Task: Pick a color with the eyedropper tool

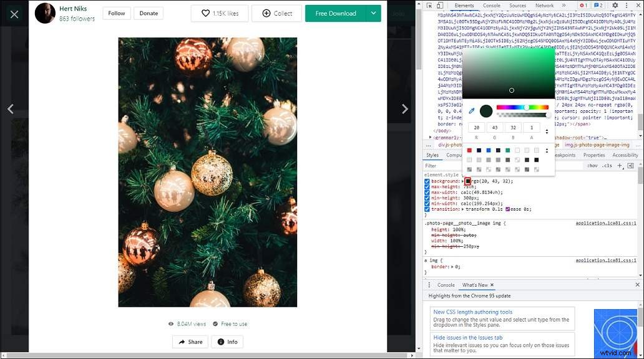Action: [472, 111]
